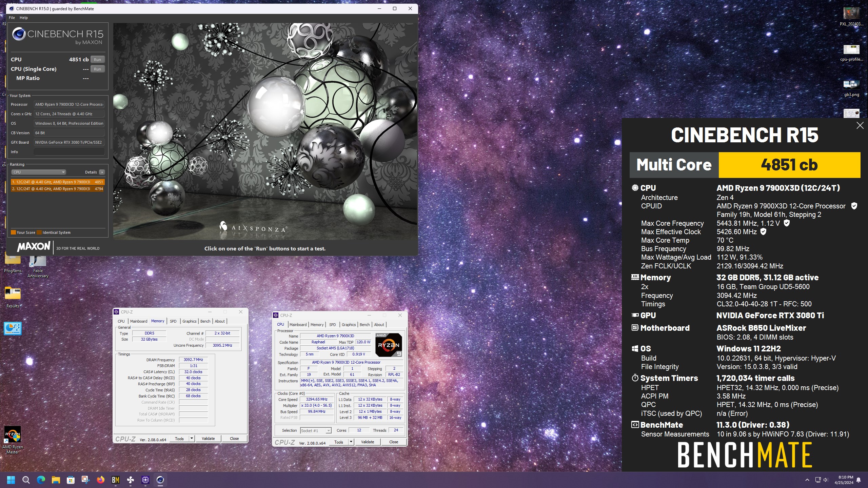Click Validate in right CPU-Z window
The image size is (868, 488).
(368, 442)
